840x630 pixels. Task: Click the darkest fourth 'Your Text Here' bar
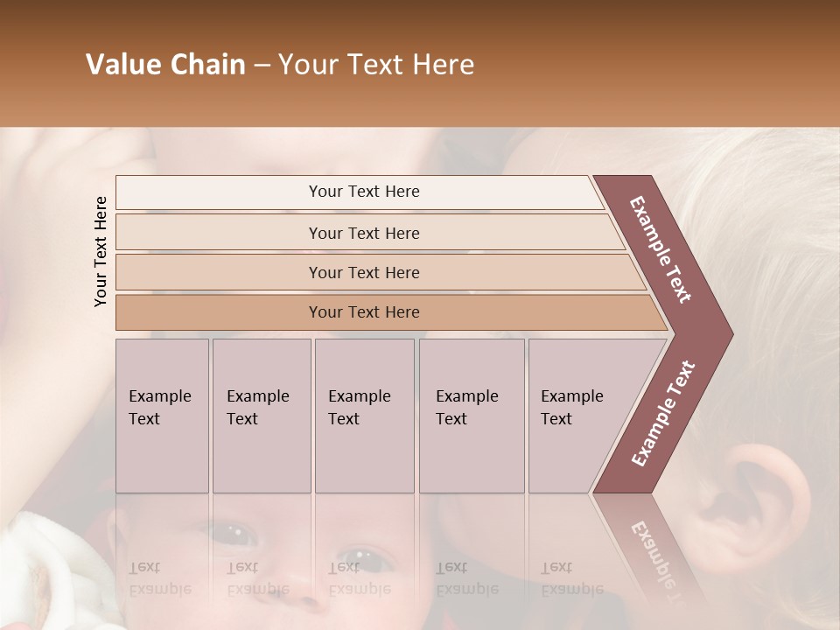(x=391, y=312)
